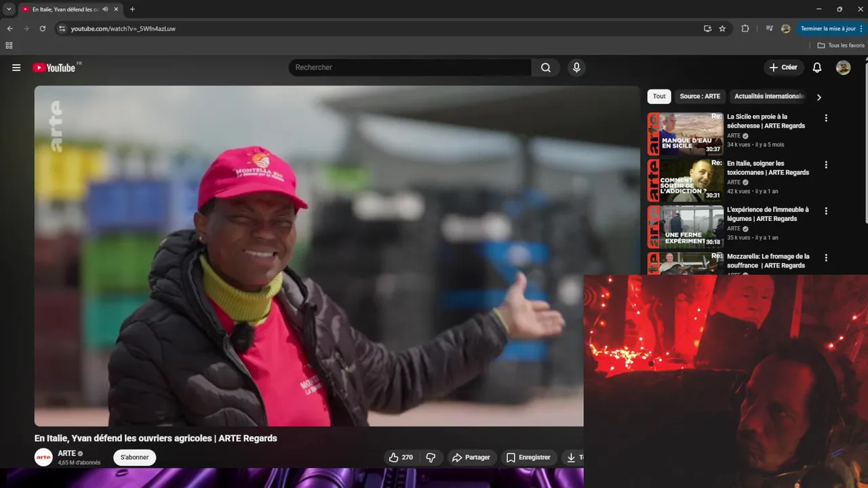868x488 pixels.
Task: Open a new browser tab
Action: pyautogui.click(x=132, y=9)
